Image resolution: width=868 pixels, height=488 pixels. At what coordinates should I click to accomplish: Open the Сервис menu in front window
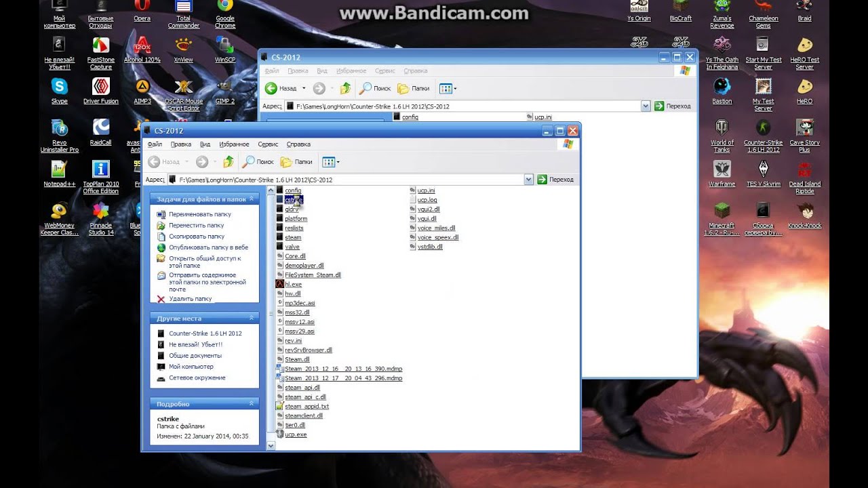pos(268,144)
